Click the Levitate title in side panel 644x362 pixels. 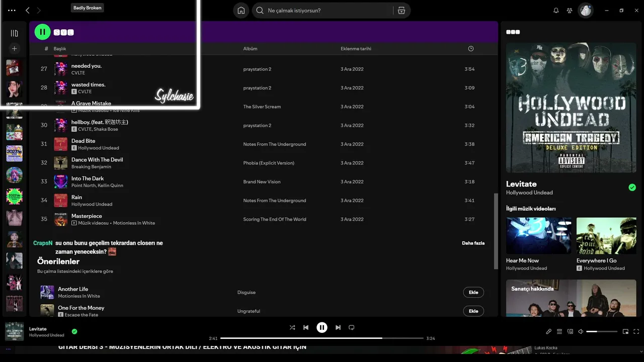(521, 184)
